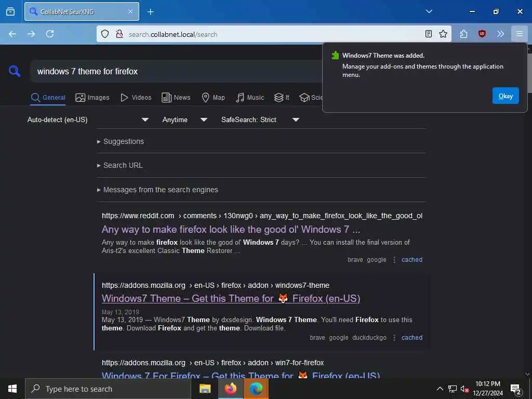532x399 pixels.
Task: Select the General search tab
Action: (48, 98)
